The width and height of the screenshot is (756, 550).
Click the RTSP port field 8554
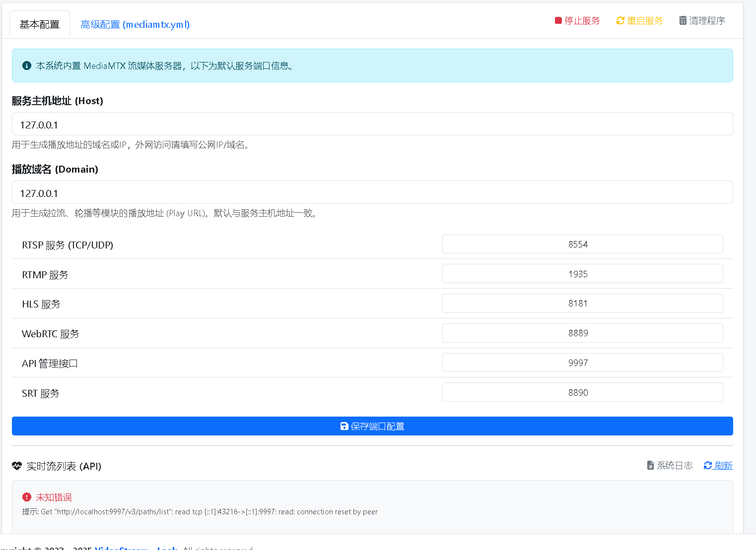582,244
